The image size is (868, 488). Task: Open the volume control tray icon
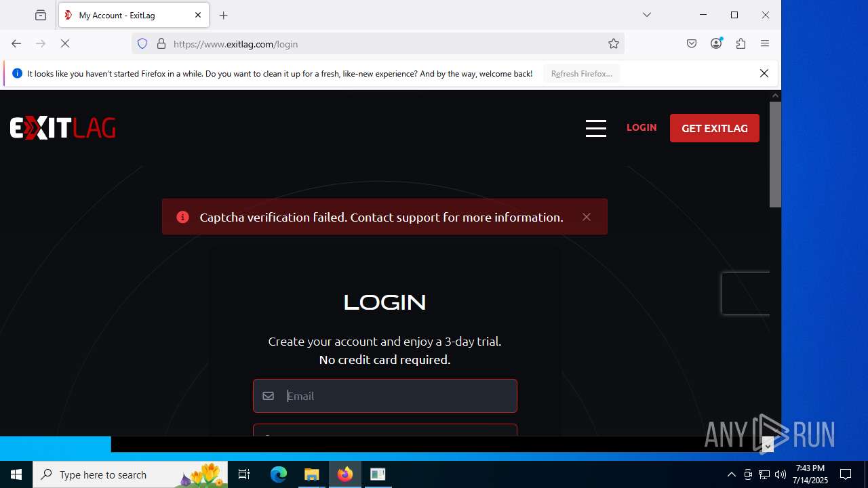pyautogui.click(x=781, y=474)
